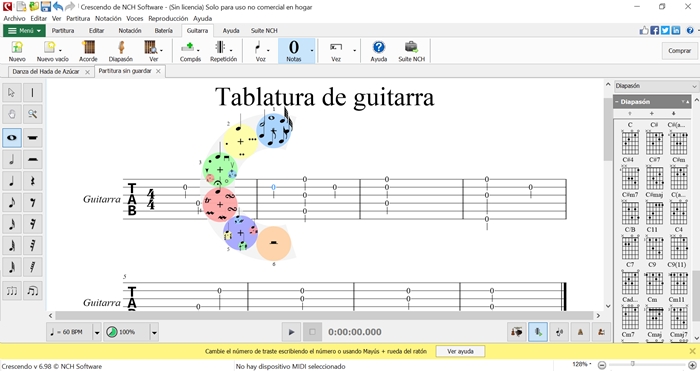
Task: Open the green Menú dropdown
Action: tap(24, 30)
